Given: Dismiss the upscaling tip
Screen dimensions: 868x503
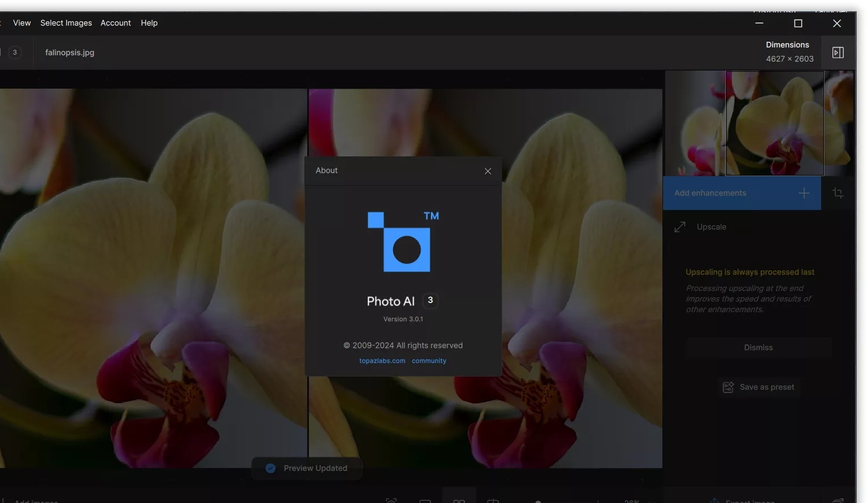Looking at the screenshot, I should click(758, 348).
